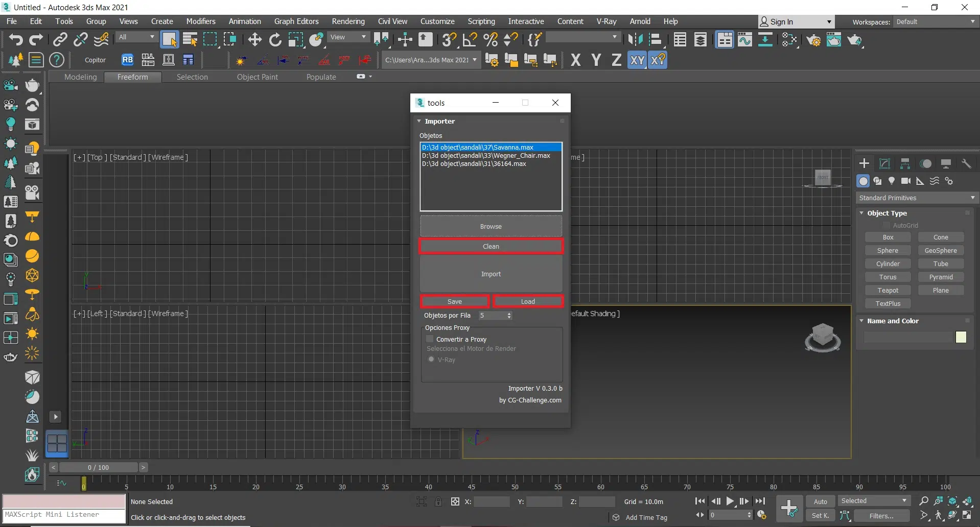
Task: Click the Percent Snap toggle icon
Action: tap(490, 40)
